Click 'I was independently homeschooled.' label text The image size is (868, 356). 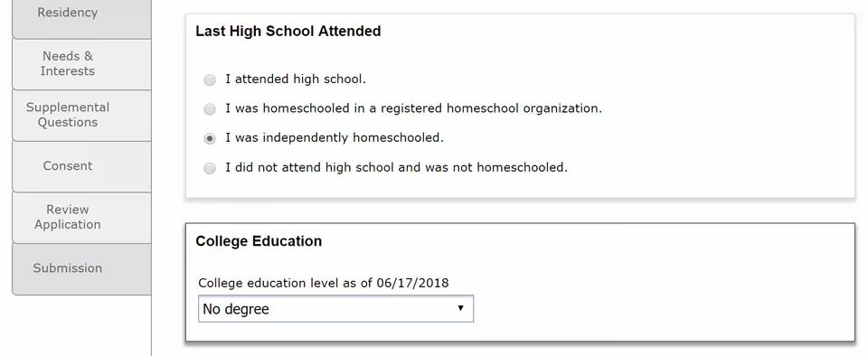pyautogui.click(x=335, y=137)
